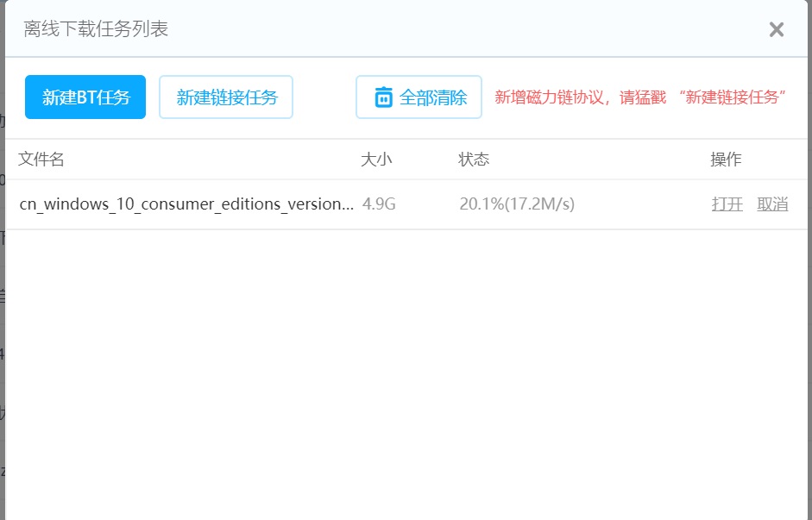Close the 离线下载任务列表 dialog
This screenshot has width=812, height=520.
point(776,28)
